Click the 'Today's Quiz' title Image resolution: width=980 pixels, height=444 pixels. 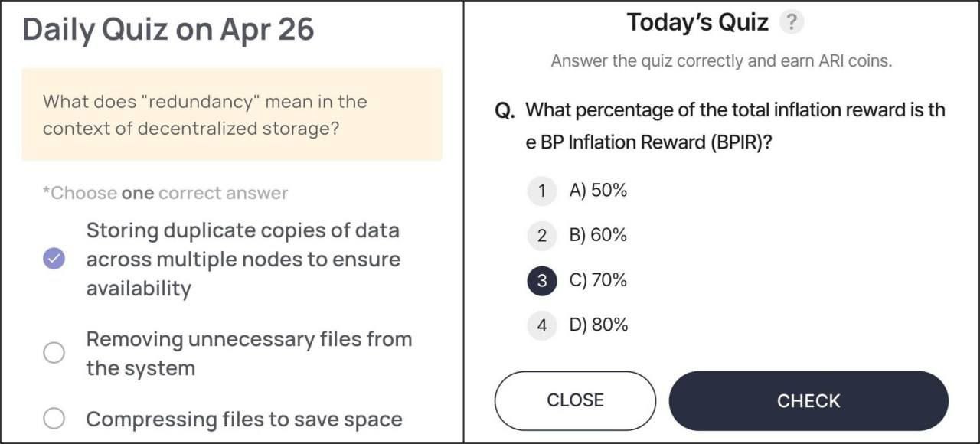pyautogui.click(x=697, y=22)
